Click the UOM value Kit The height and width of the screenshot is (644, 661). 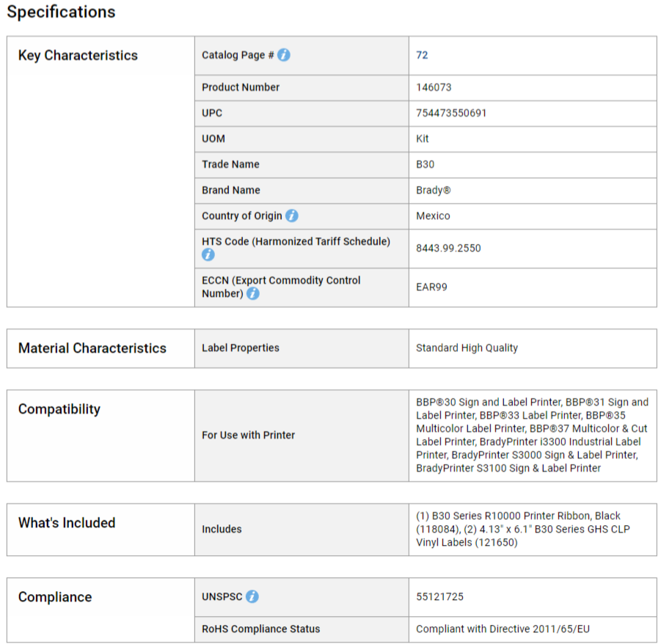click(x=423, y=139)
